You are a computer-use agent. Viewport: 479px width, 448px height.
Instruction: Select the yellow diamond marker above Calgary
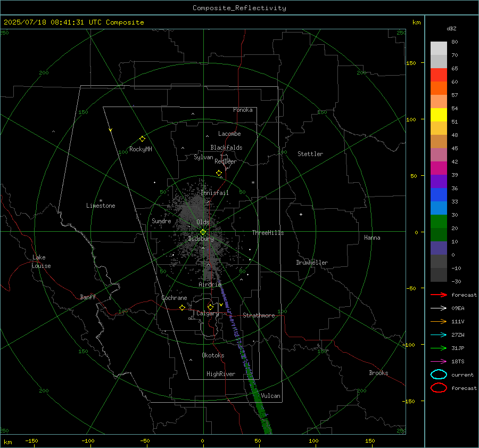210,307
